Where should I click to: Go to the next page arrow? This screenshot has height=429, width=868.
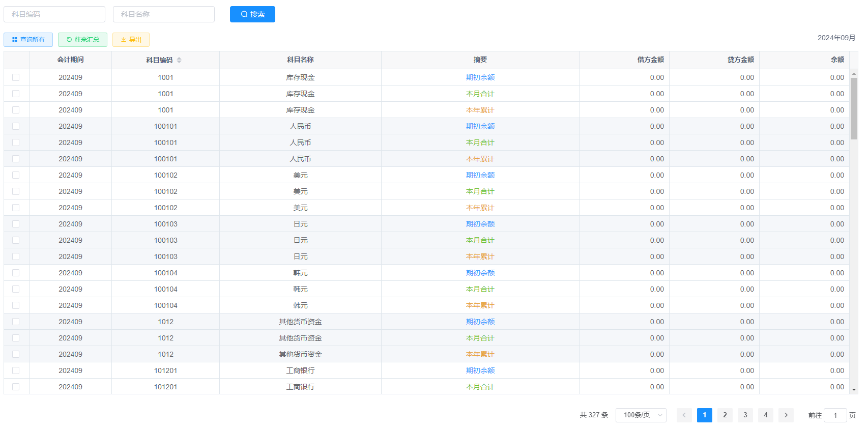click(786, 415)
